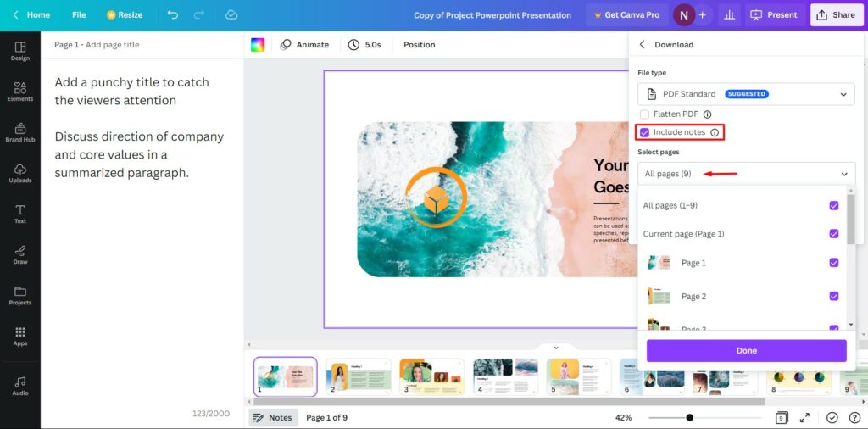Click the purple Done button

point(746,350)
